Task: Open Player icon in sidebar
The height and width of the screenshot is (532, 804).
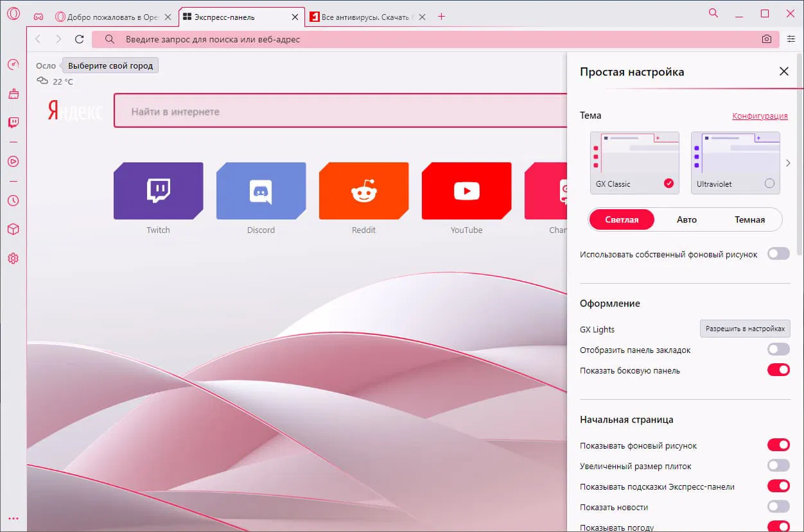Action: [13, 161]
